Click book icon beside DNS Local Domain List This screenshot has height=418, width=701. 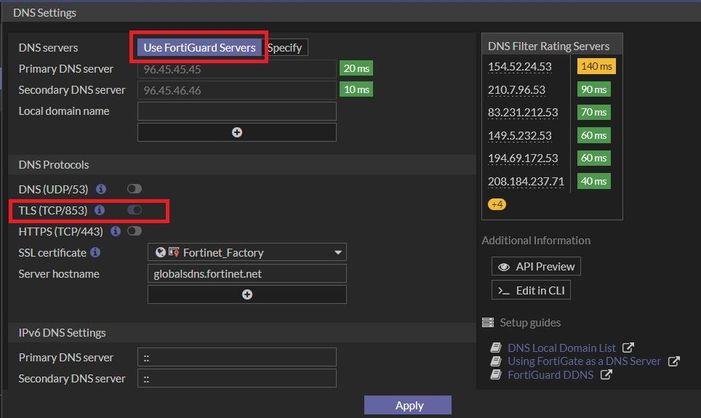[x=496, y=347]
